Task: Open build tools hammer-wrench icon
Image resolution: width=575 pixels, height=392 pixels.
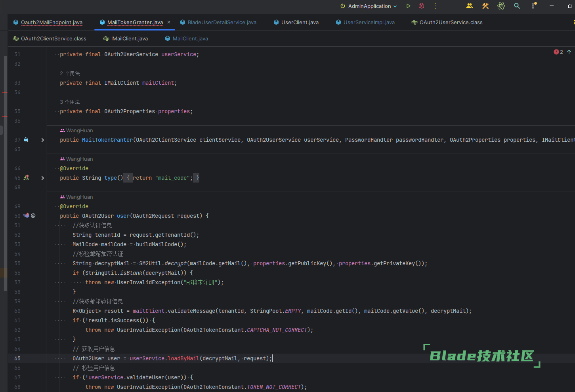Action: pyautogui.click(x=485, y=6)
